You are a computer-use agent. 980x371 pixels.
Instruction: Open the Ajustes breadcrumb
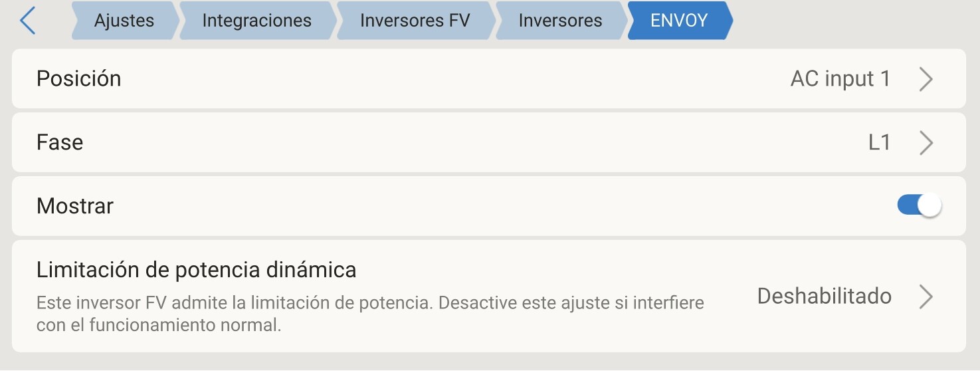tap(124, 21)
